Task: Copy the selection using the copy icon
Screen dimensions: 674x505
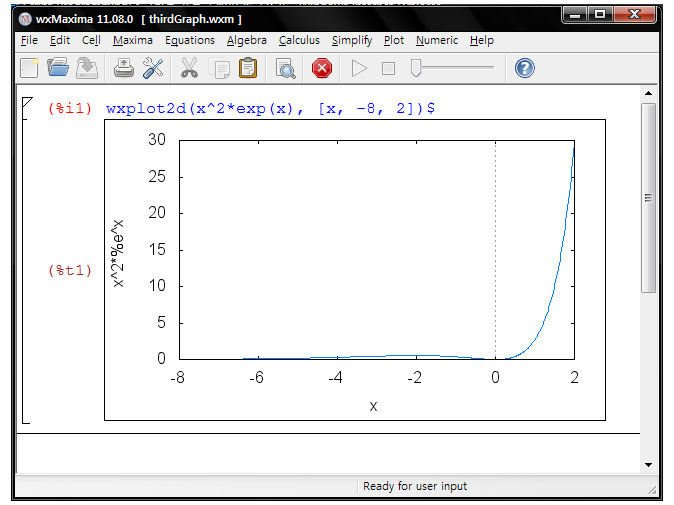Action: point(220,68)
